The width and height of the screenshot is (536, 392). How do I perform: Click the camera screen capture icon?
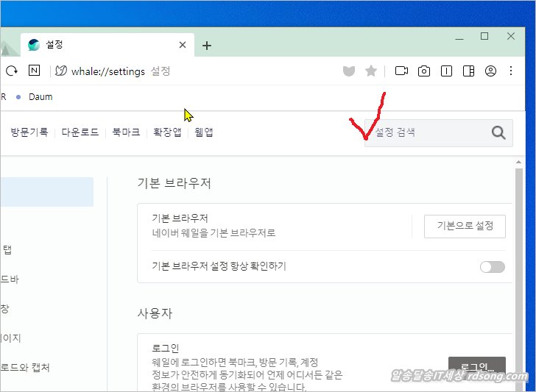(x=424, y=71)
